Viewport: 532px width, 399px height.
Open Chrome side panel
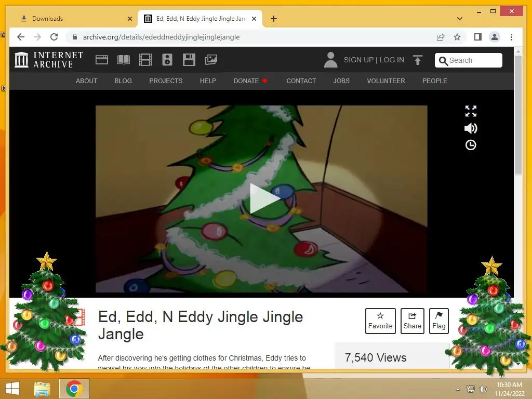tap(478, 37)
